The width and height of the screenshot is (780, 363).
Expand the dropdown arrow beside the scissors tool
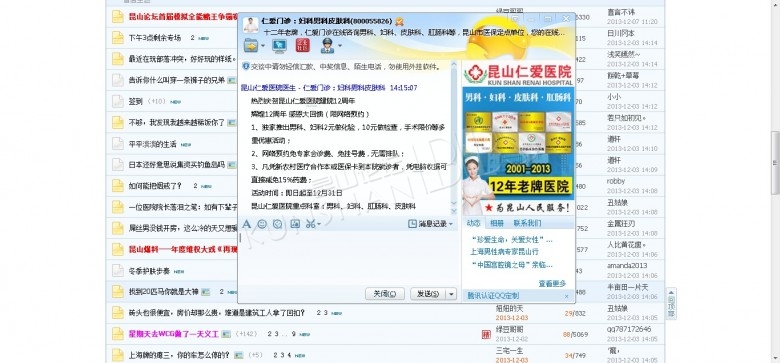(319, 224)
